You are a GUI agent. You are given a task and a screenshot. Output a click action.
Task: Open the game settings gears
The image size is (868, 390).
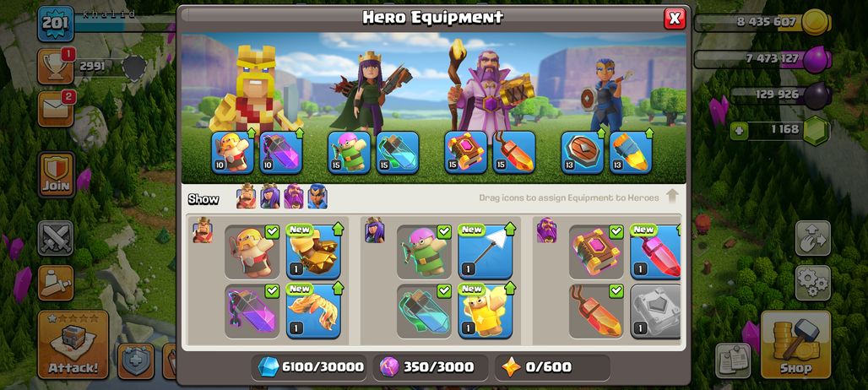(812, 283)
